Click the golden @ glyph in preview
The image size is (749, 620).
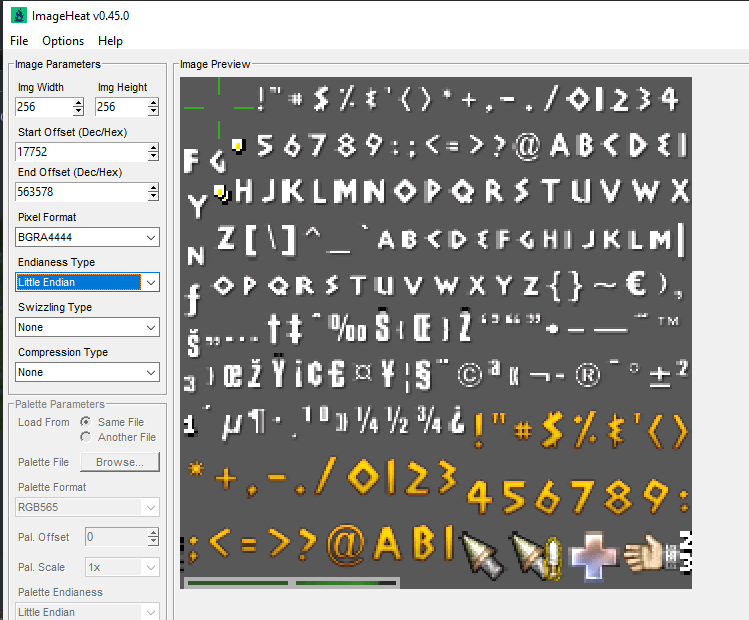pos(346,545)
